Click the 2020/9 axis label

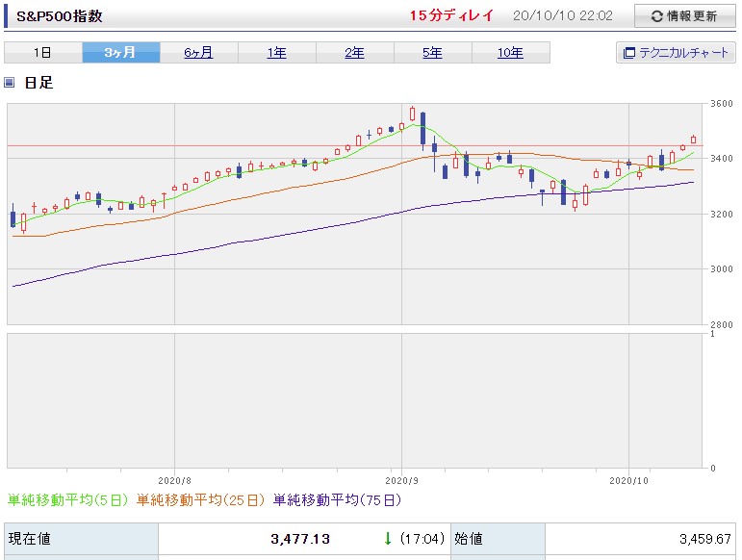(401, 480)
